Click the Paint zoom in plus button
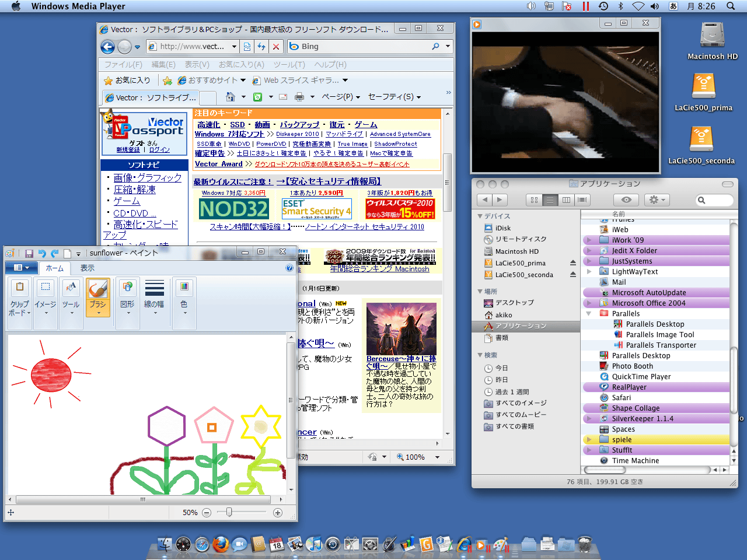 point(278,513)
